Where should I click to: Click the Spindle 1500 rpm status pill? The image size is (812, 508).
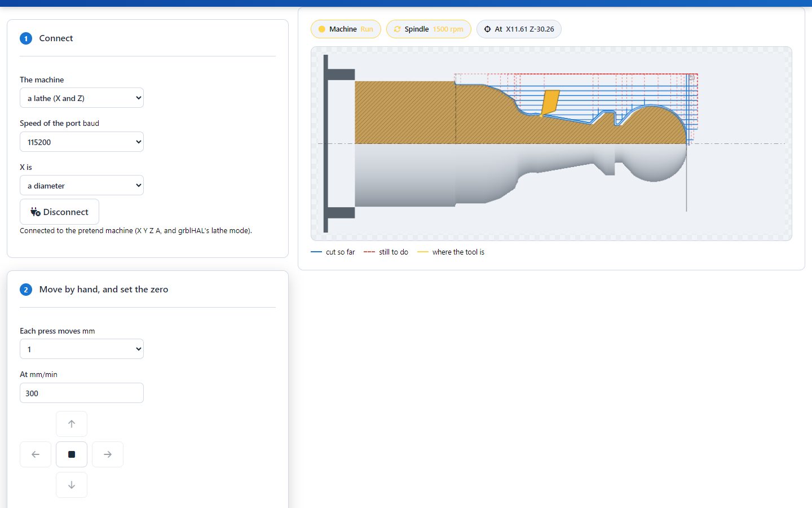point(429,29)
